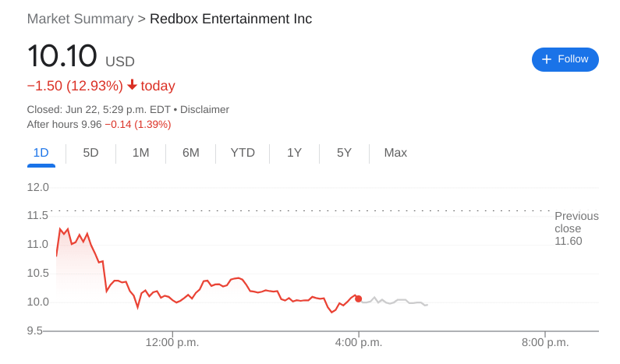
Task: Click the Previous close 11.60 label
Action: click(576, 228)
